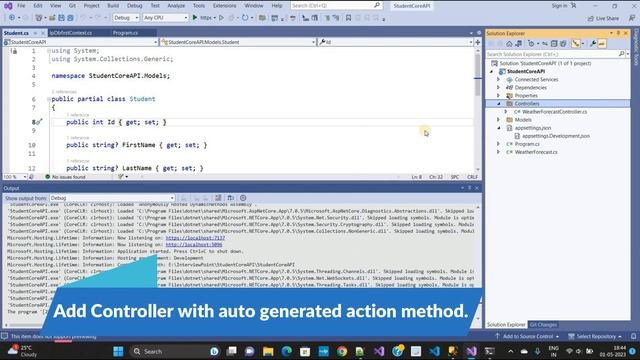This screenshot has height=360, width=640.
Task: Open the Any CPU platform dropdown
Action: pos(165,18)
